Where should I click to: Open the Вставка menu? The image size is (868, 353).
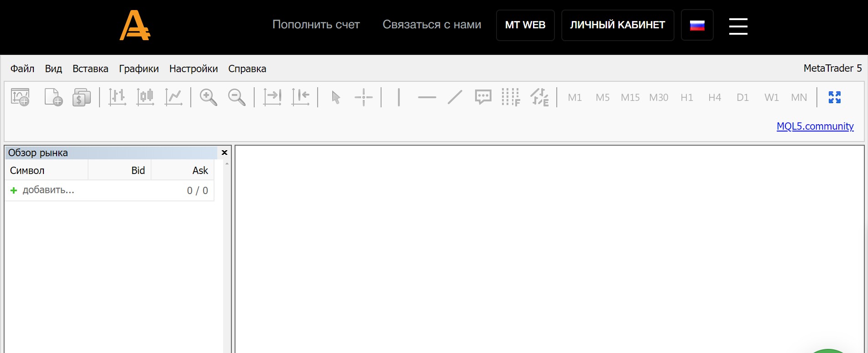pyautogui.click(x=90, y=68)
